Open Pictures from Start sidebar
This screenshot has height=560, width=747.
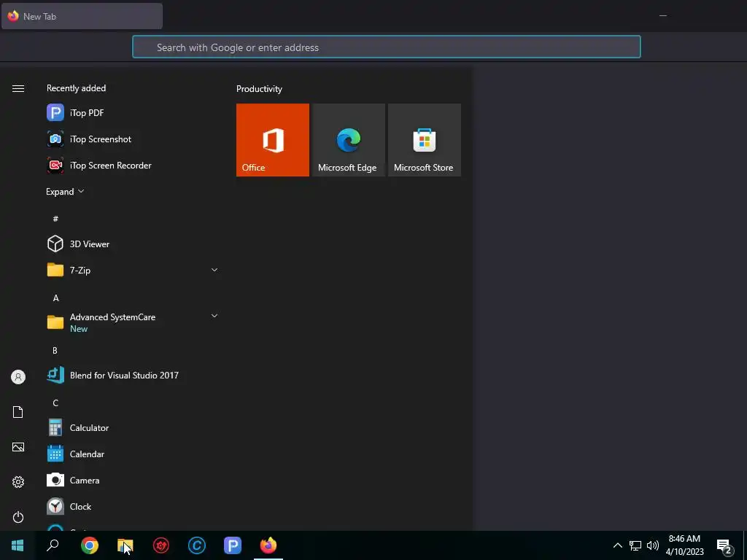18,447
